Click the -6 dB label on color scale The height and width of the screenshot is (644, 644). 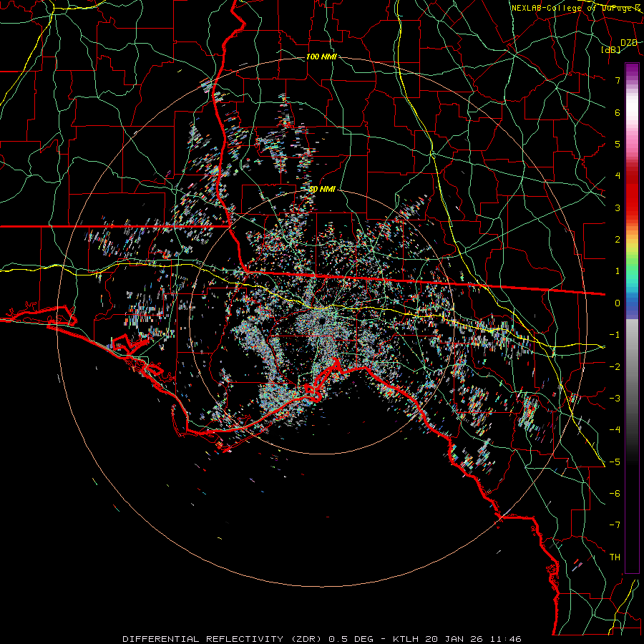[x=615, y=494]
